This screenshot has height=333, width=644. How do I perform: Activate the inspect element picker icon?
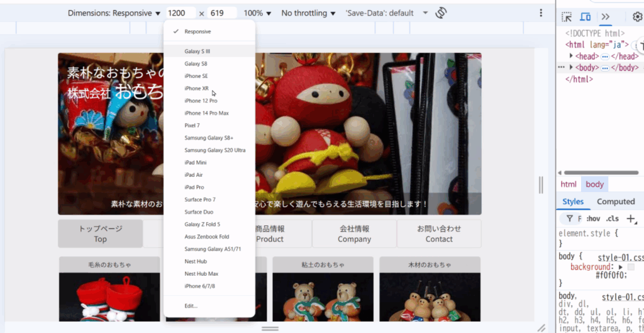567,17
